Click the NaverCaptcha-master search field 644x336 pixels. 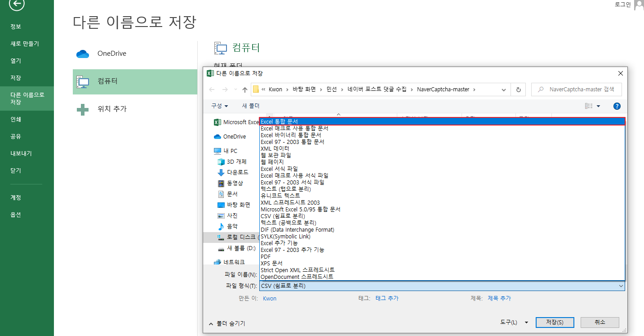(577, 90)
